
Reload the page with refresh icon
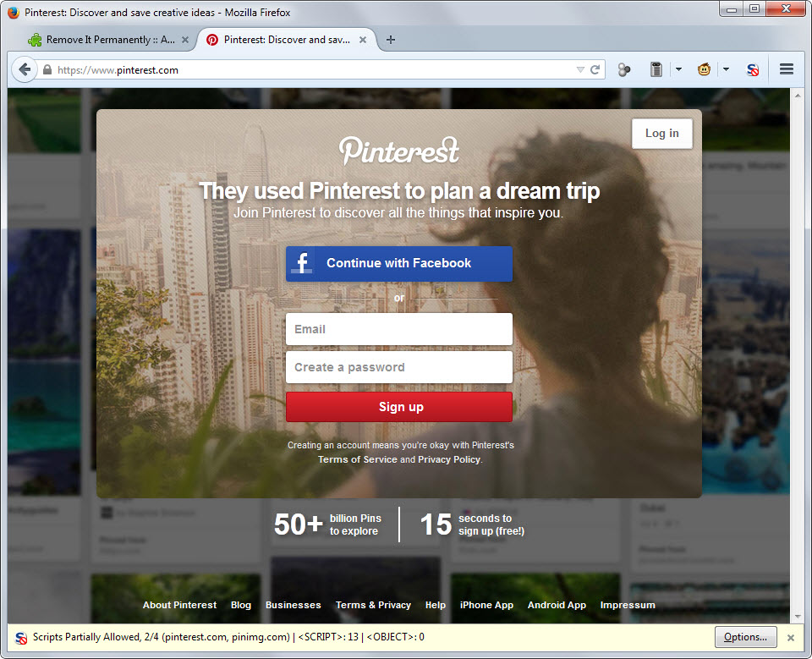595,69
